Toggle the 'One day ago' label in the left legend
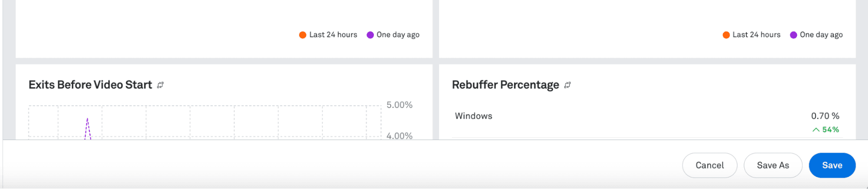The width and height of the screenshot is (868, 189). 398,35
